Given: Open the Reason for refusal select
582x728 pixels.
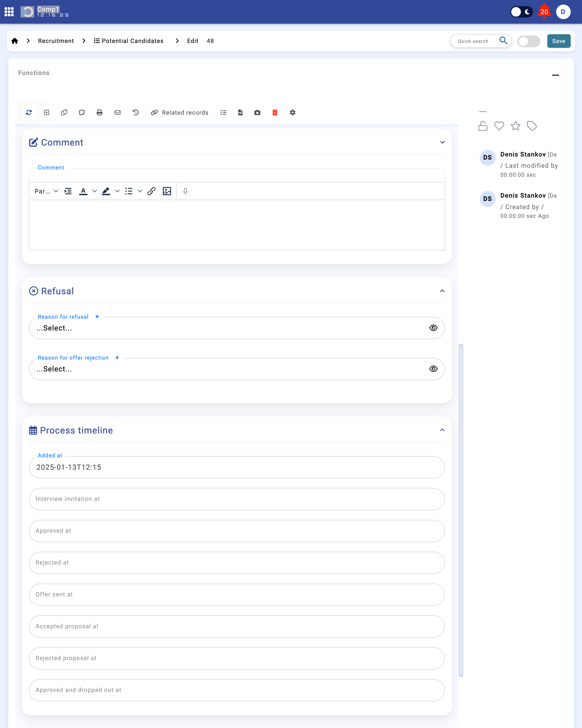Looking at the screenshot, I should (x=236, y=328).
